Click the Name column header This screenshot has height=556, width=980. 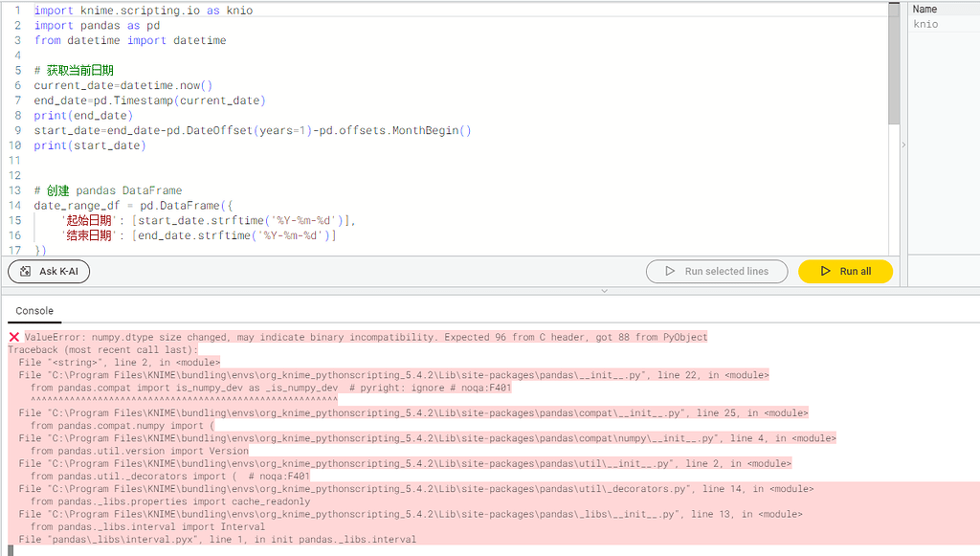tap(924, 9)
